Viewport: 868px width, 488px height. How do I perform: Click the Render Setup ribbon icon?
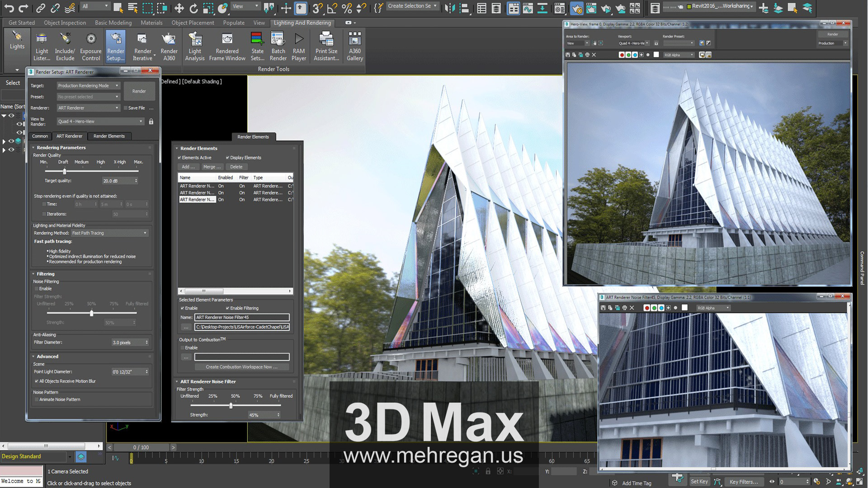[x=116, y=47]
